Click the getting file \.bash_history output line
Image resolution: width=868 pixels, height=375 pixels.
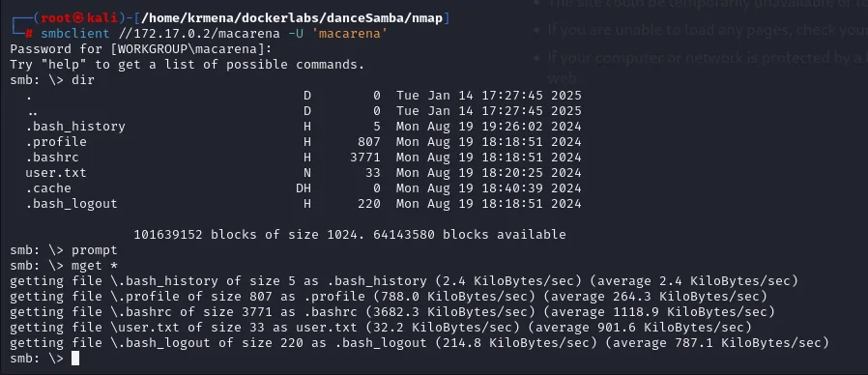[404, 281]
